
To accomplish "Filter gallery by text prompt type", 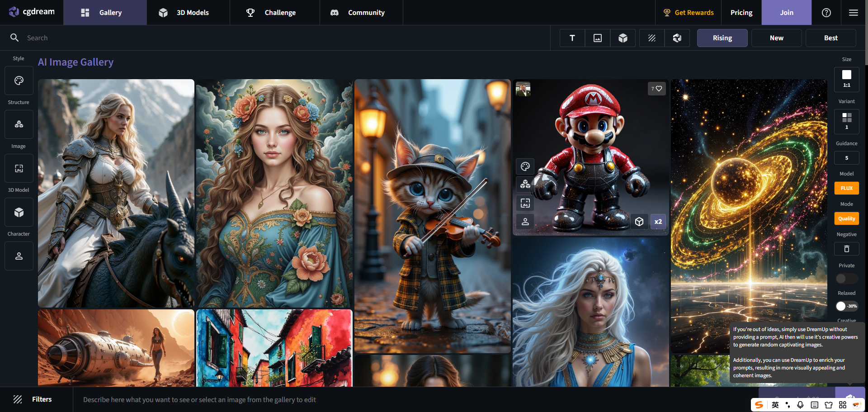I will tap(572, 38).
